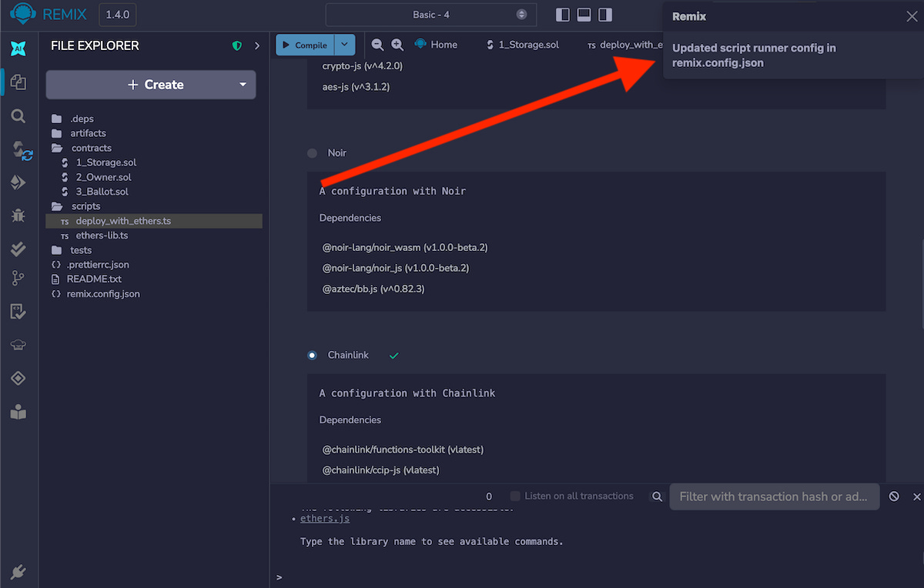Open the search in files icon

pos(18,116)
